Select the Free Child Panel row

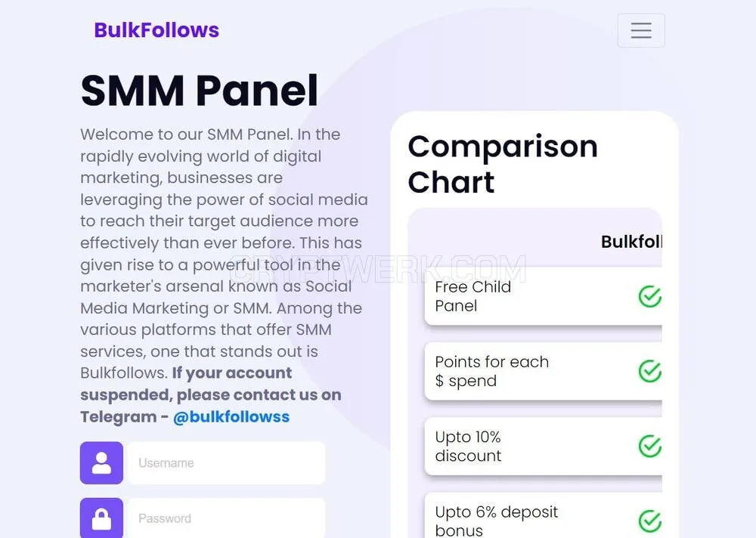[544, 296]
